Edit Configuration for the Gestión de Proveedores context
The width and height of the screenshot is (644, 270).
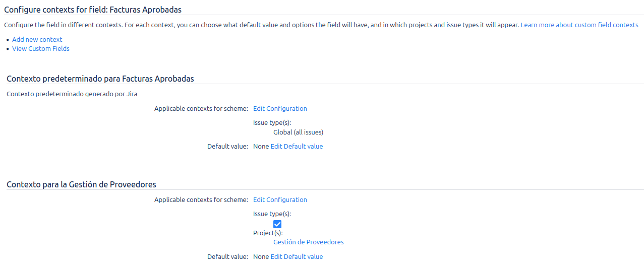280,200
